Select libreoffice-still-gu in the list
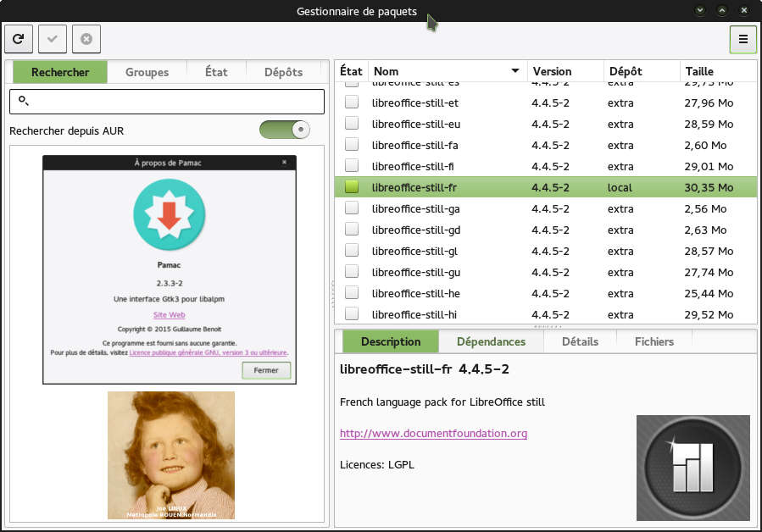The image size is (762, 532). coord(416,273)
